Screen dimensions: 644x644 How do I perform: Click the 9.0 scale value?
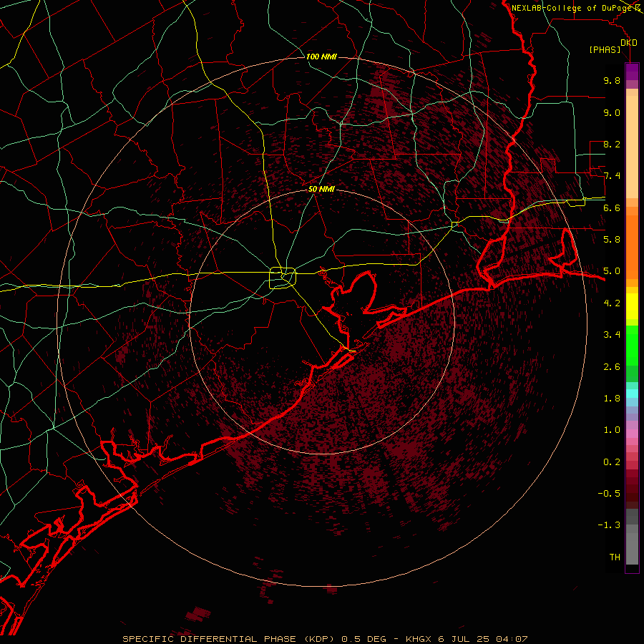click(x=612, y=112)
